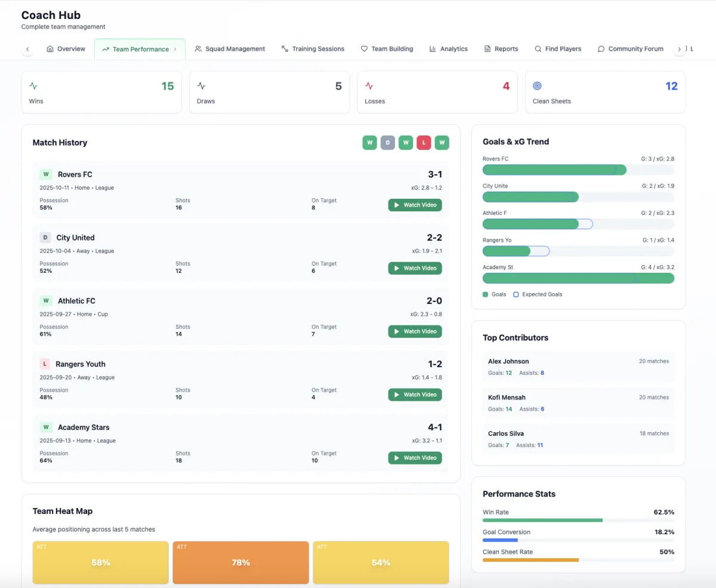Click the Wins pulse icon
Screen dimensions: 716x588
33,86
